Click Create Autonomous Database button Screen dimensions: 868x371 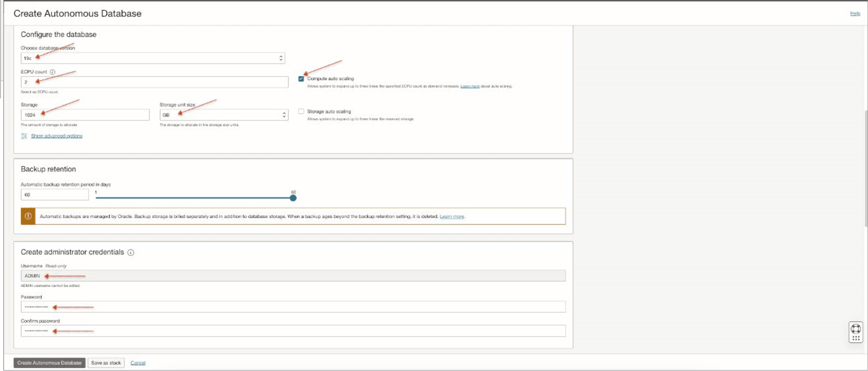[49, 363]
